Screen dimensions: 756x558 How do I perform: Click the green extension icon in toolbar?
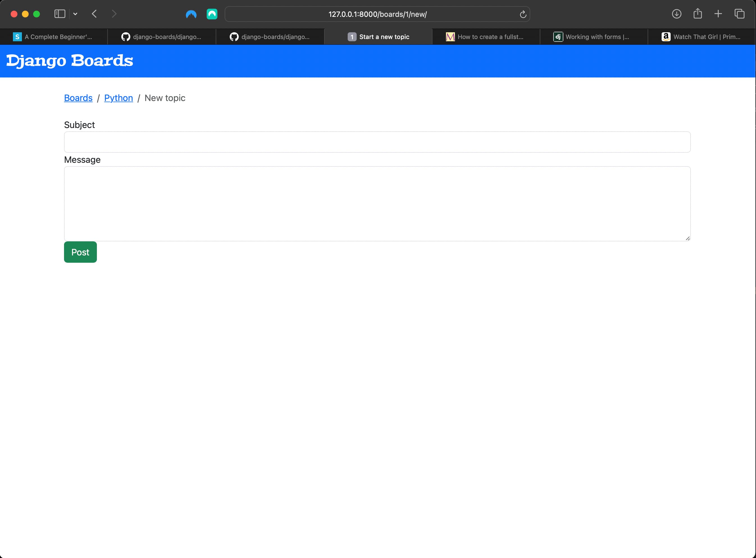point(212,14)
